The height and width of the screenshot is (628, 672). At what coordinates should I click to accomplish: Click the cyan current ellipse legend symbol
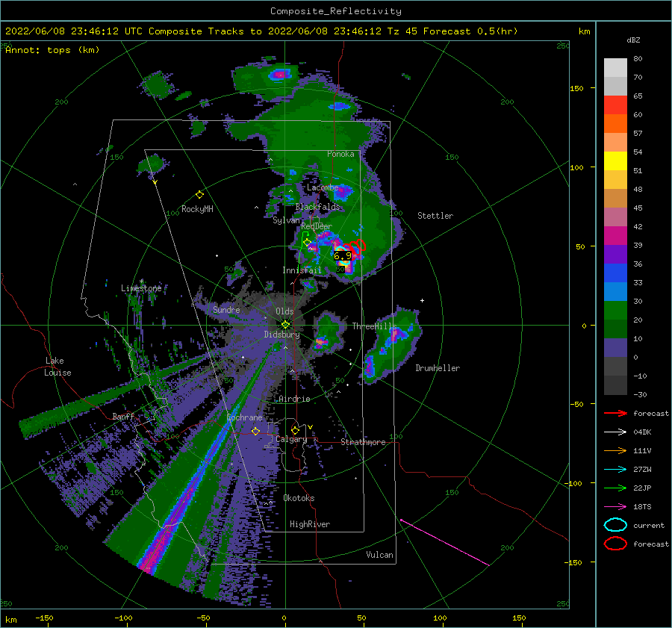tap(615, 525)
